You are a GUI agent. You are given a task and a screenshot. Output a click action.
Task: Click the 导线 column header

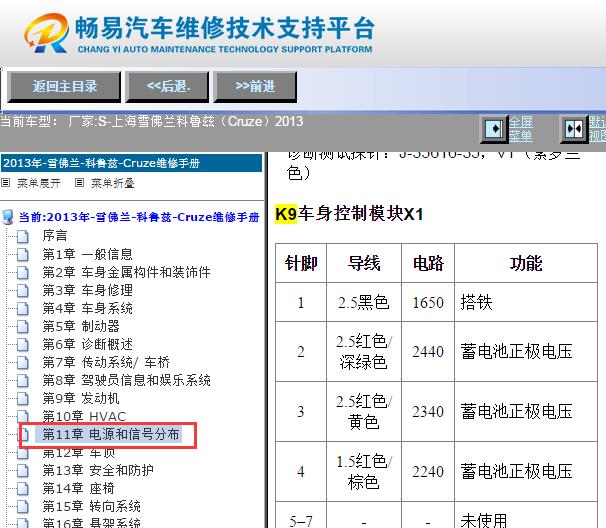364,263
